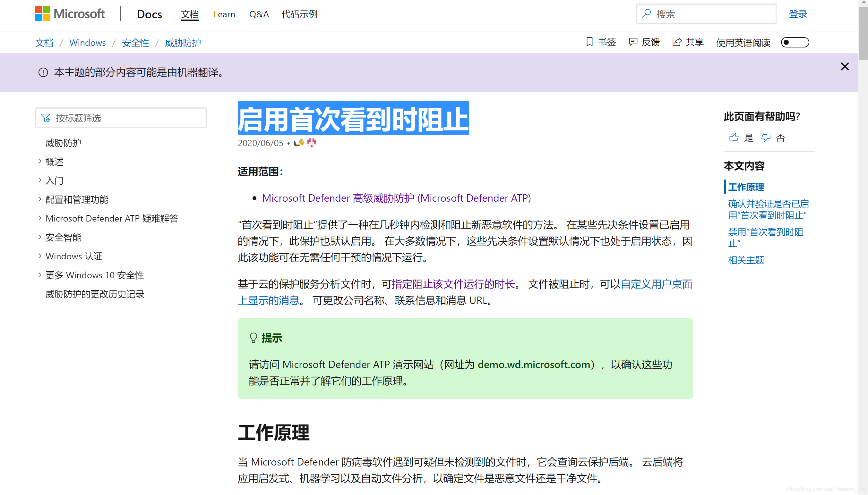The height and width of the screenshot is (495, 868).
Task: Click the second contributor avatar
Action: pos(311,142)
